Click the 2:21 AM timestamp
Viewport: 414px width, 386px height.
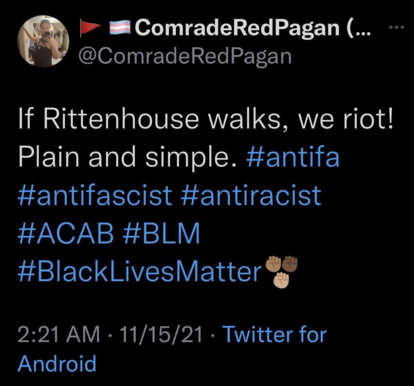[59, 334]
